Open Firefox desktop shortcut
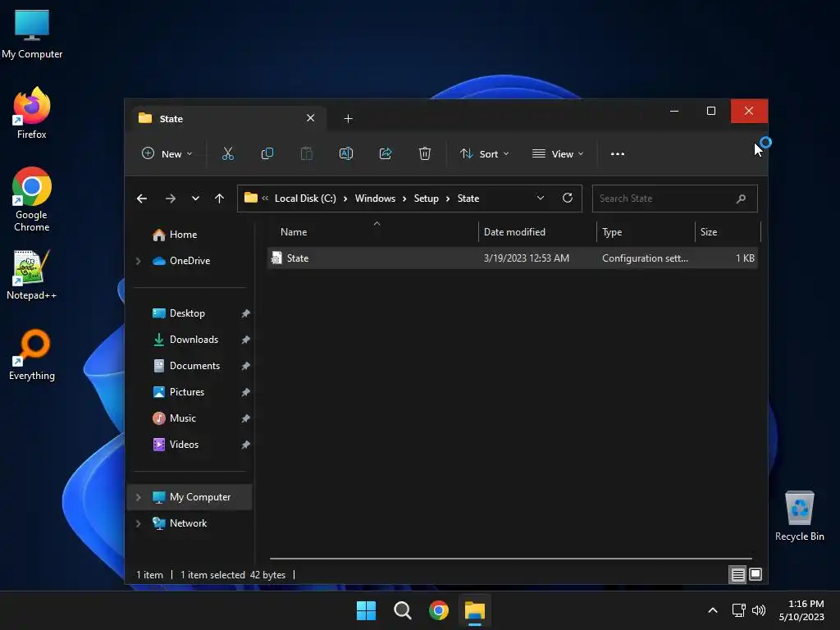 [32, 112]
